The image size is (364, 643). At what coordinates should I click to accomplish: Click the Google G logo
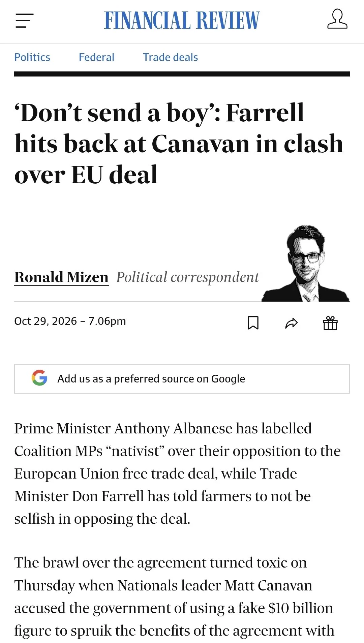pyautogui.click(x=39, y=378)
